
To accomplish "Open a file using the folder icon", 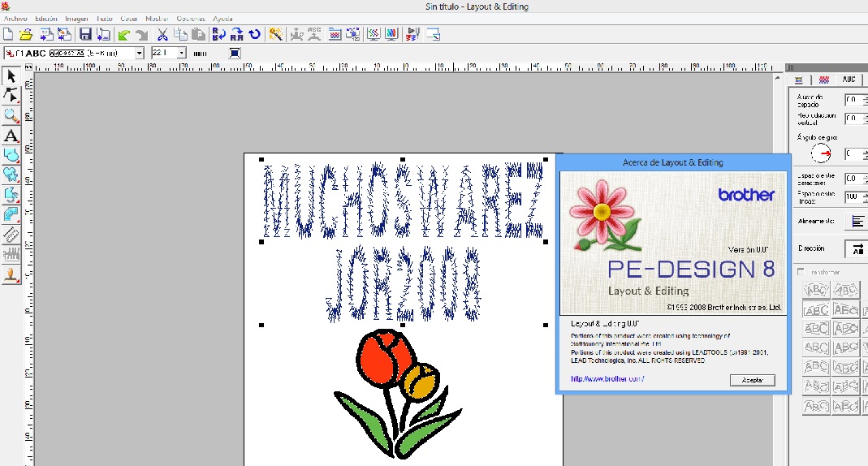I will pyautogui.click(x=25, y=34).
